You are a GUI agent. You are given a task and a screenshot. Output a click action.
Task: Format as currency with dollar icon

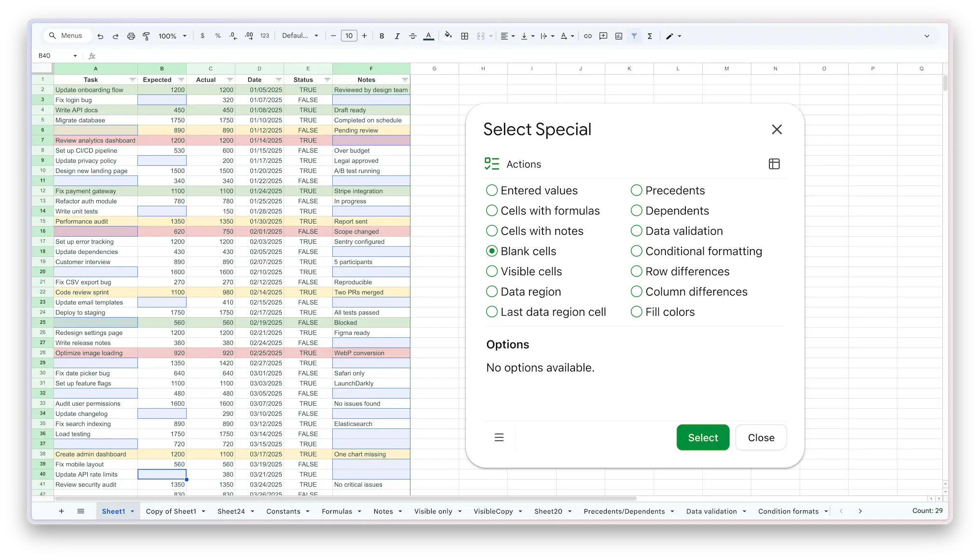click(203, 36)
